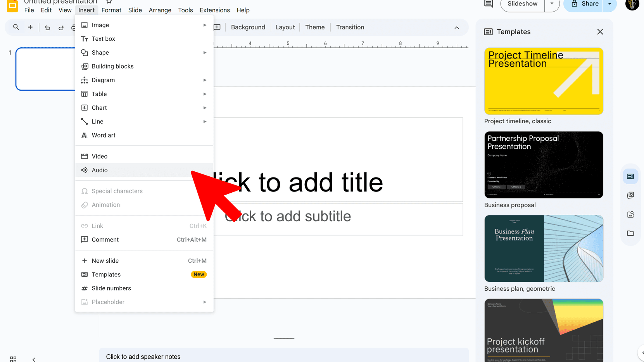Click the subtitle placeholder on the slide

click(338, 219)
